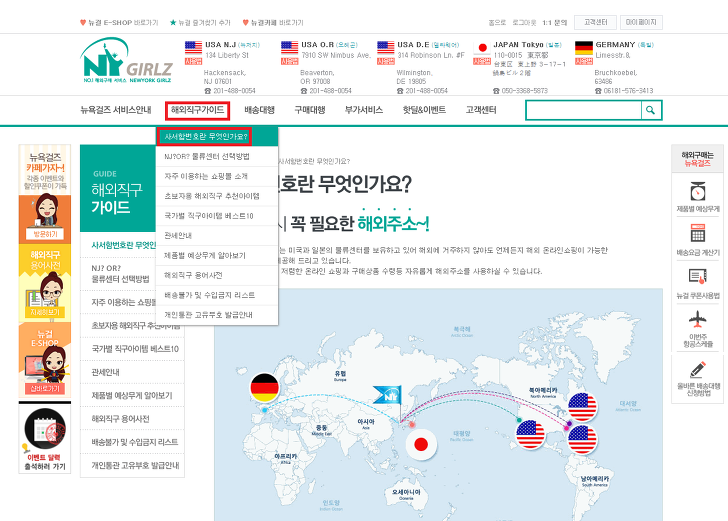Open the 이번주 항공스케쥴 airplane icon
Image resolution: width=728 pixels, height=521 pixels.
pyautogui.click(x=697, y=319)
